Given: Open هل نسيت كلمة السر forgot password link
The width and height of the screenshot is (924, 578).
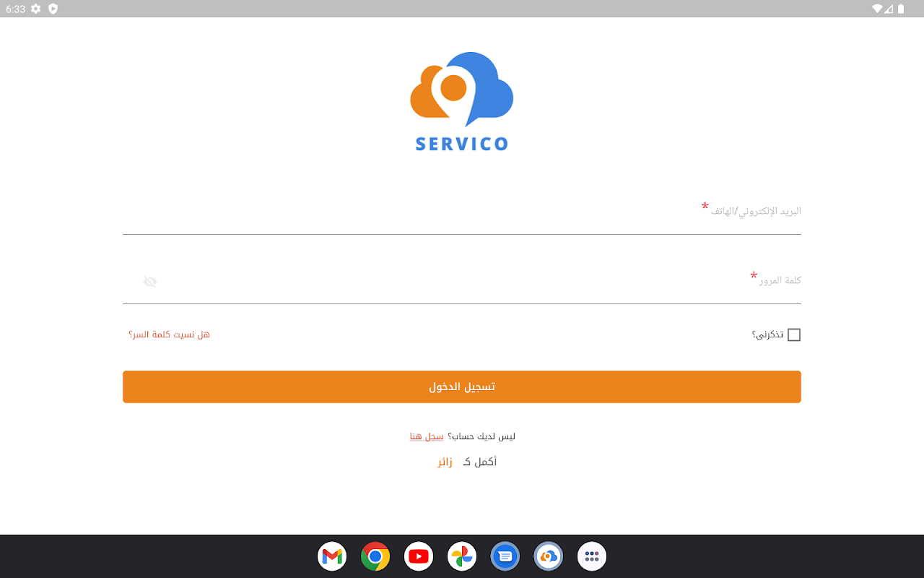Looking at the screenshot, I should pyautogui.click(x=169, y=335).
